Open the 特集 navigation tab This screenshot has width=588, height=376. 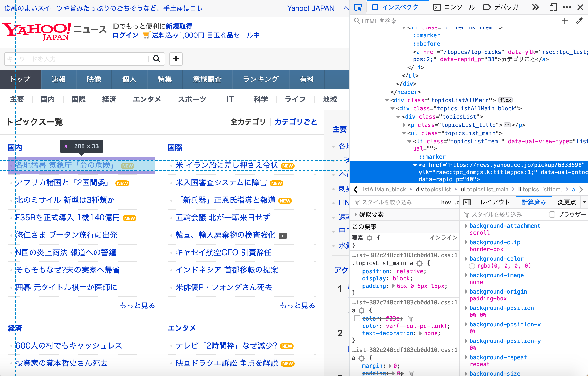click(165, 79)
